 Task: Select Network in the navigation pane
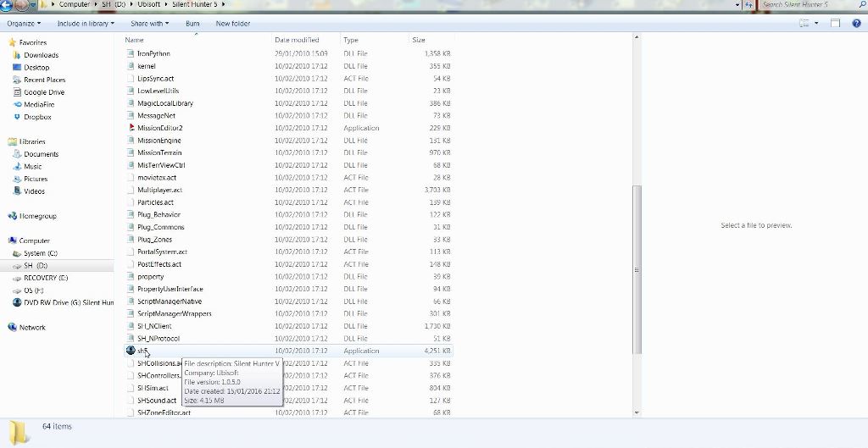click(32, 328)
